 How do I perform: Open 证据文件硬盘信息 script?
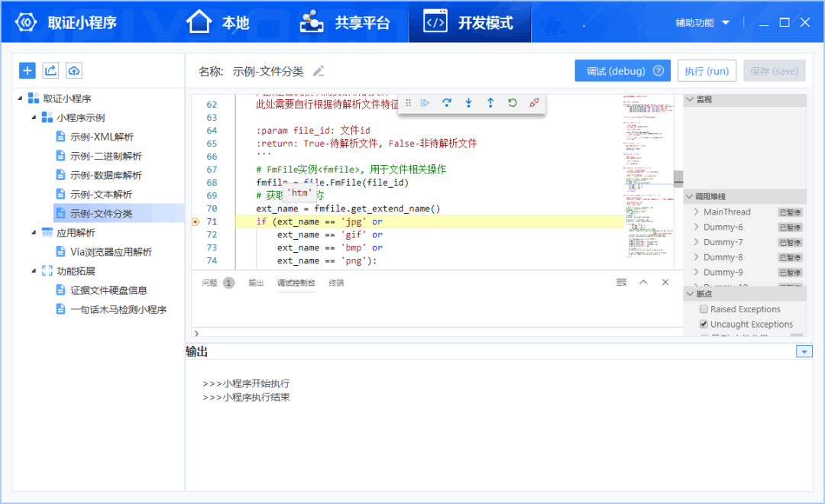[x=108, y=290]
